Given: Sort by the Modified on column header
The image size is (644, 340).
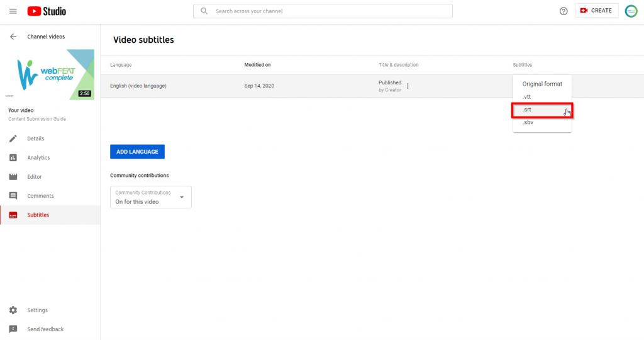Looking at the screenshot, I should pos(257,65).
